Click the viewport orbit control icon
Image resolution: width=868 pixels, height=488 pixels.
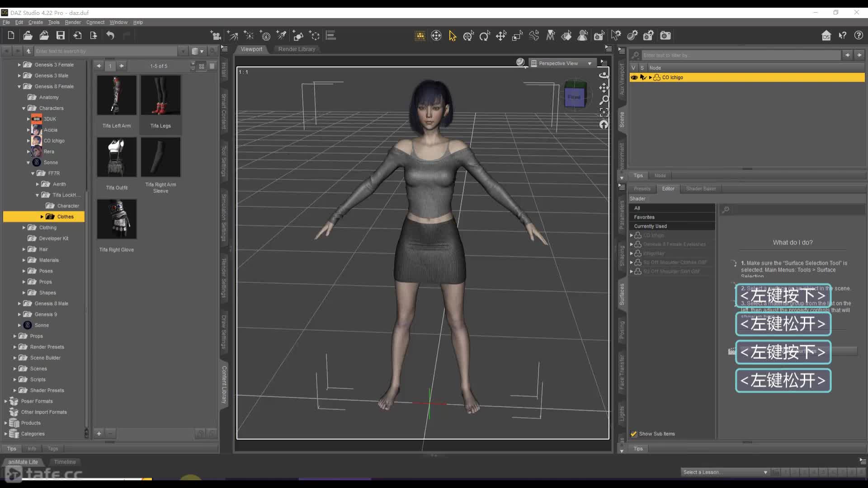pos(604,75)
